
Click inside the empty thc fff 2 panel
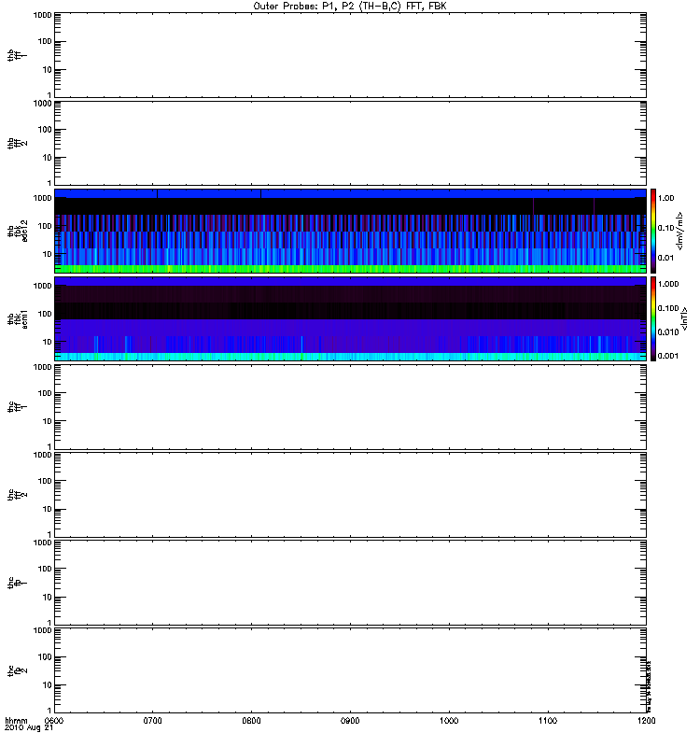tap(350, 495)
